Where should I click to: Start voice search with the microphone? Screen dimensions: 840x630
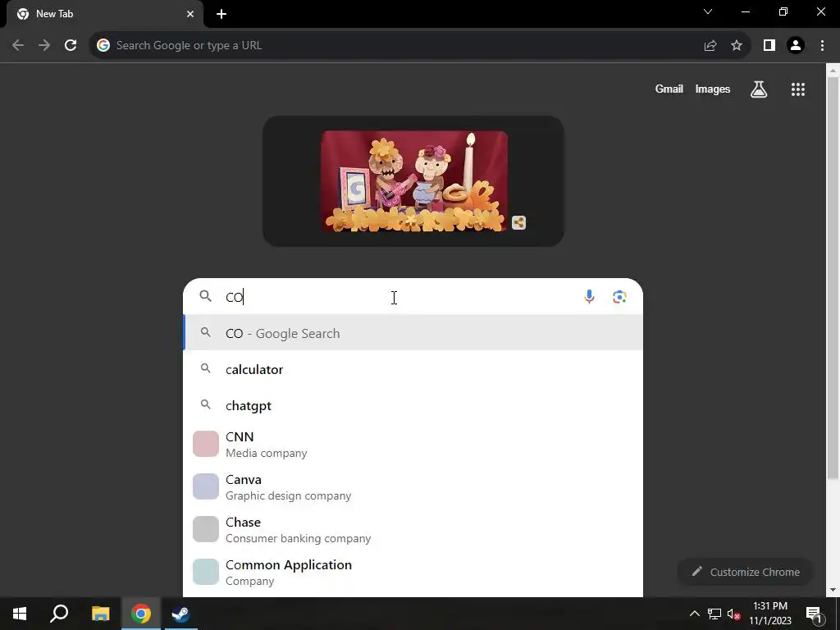tap(589, 297)
